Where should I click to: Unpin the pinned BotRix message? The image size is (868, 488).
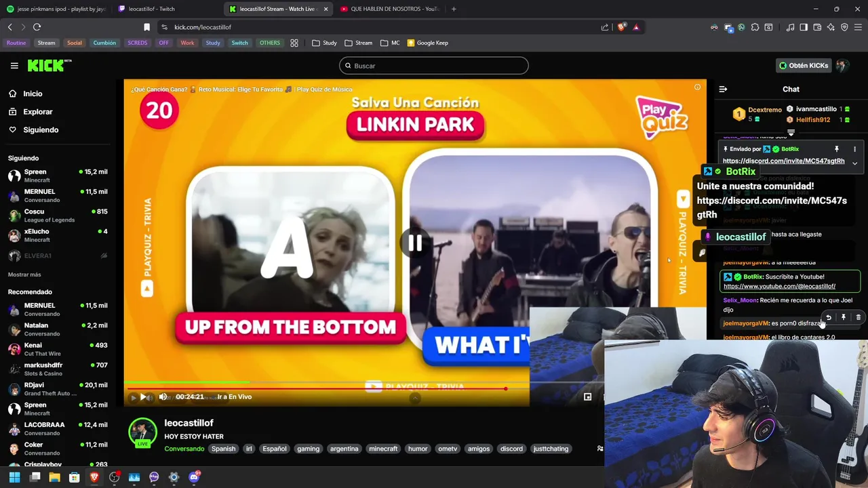[x=836, y=149]
